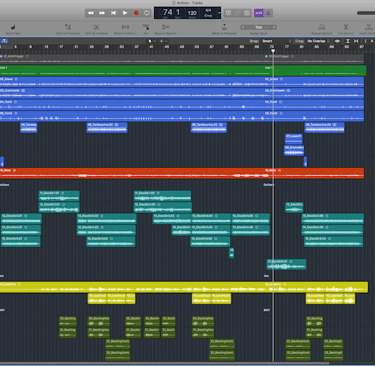Select the 11_ElecGtr1.02 teal region
The image size is (375, 366).
pyautogui.click(x=163, y=196)
